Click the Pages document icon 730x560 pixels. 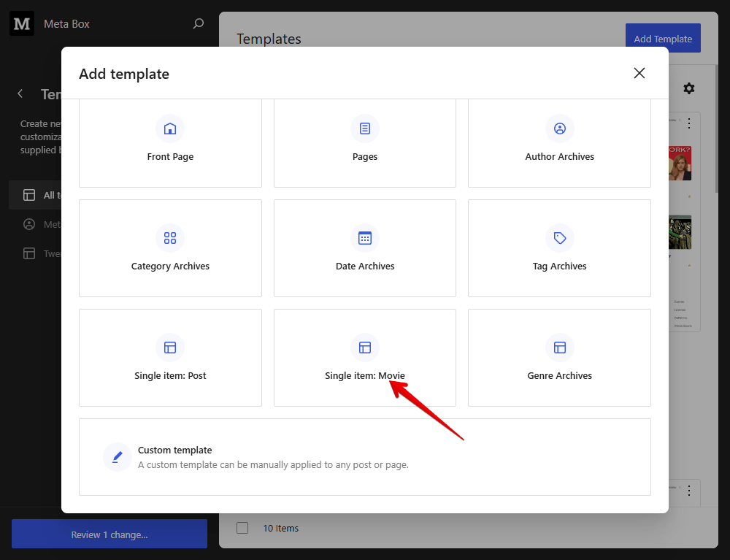pyautogui.click(x=365, y=129)
